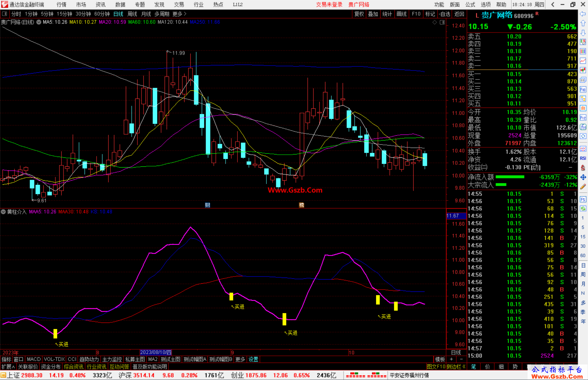The image size is (588, 380).
Task: Open 黄柱介入 sub-indicator dropdown circle
Action: [x=3, y=212]
